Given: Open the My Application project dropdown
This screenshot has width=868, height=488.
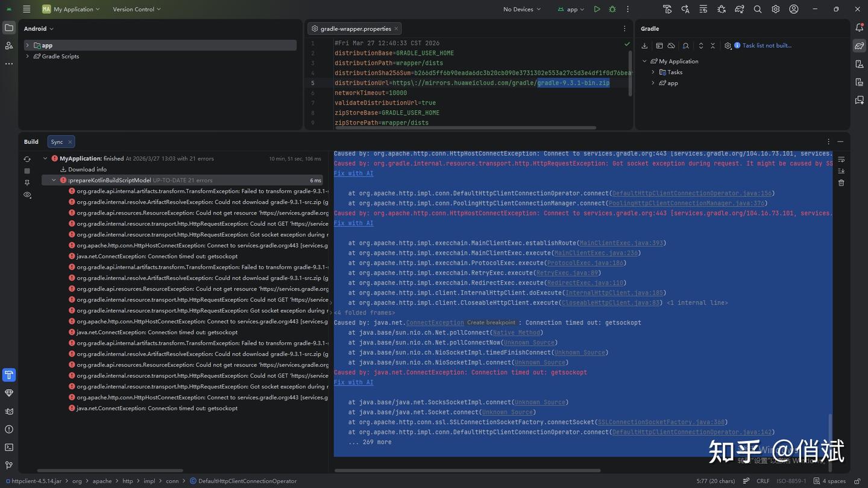Looking at the screenshot, I should (71, 9).
